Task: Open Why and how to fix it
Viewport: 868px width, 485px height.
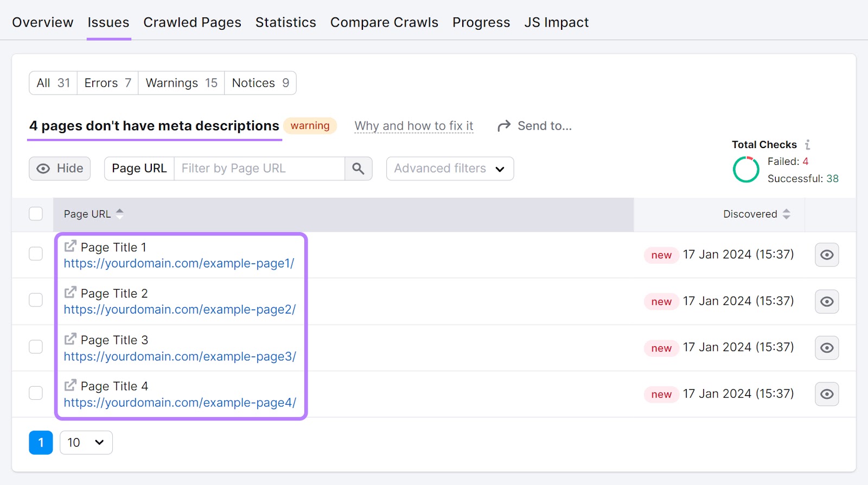Action: tap(414, 126)
